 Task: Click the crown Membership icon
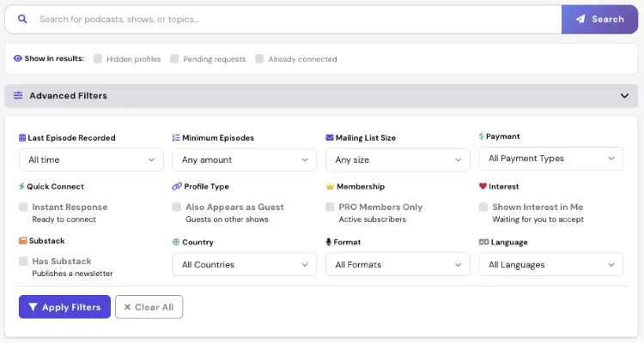(x=330, y=187)
